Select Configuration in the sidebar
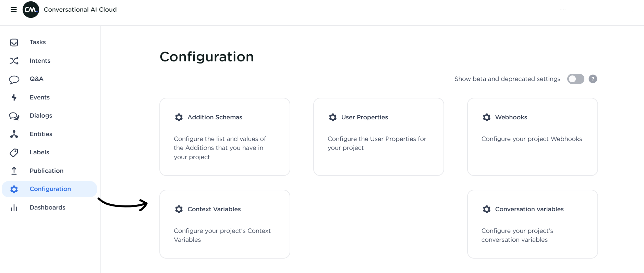Viewport: 644px width, 273px height. pos(50,189)
